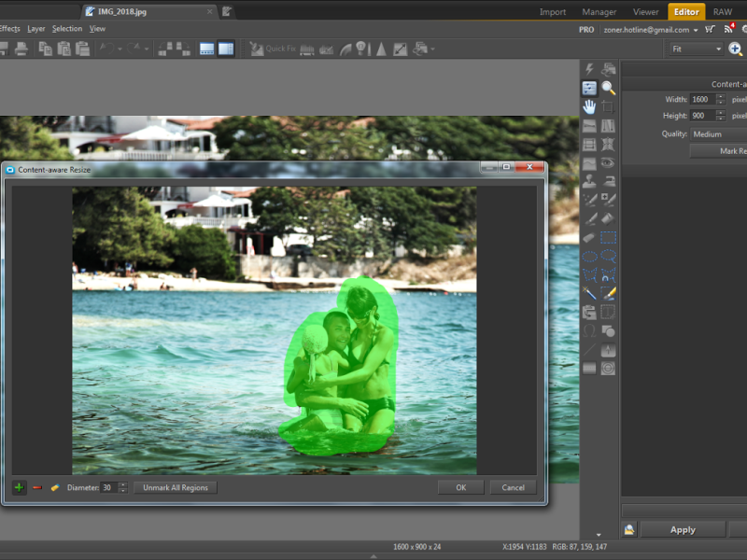Image resolution: width=747 pixels, height=560 pixels.
Task: Click the Height spinner arrows
Action: tap(720, 115)
